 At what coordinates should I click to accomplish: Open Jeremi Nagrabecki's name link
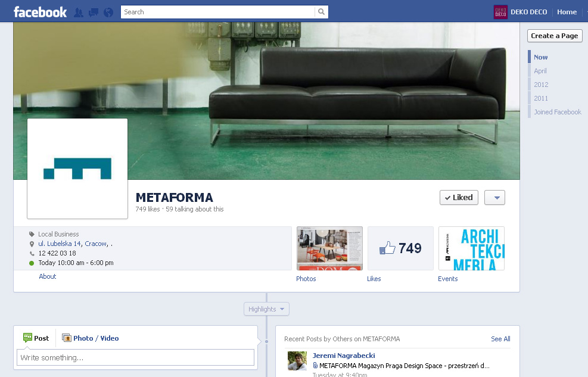point(344,356)
